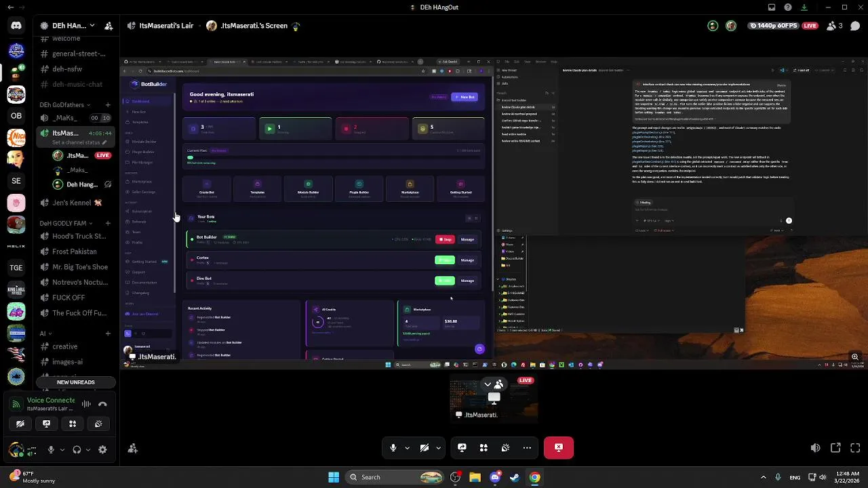This screenshot has height=488, width=868.
Task: Pop out the stream window
Action: point(835,448)
